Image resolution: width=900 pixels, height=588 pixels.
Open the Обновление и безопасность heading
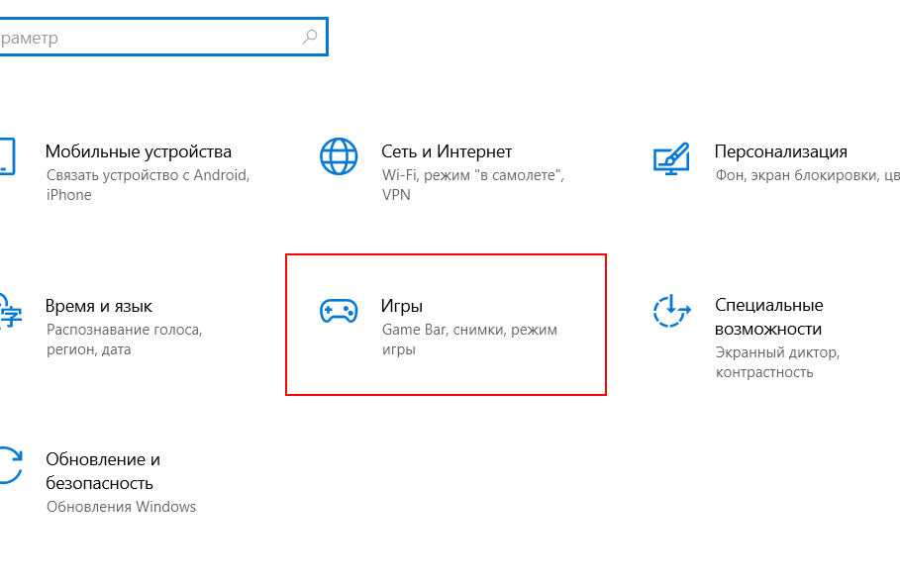coord(102,471)
